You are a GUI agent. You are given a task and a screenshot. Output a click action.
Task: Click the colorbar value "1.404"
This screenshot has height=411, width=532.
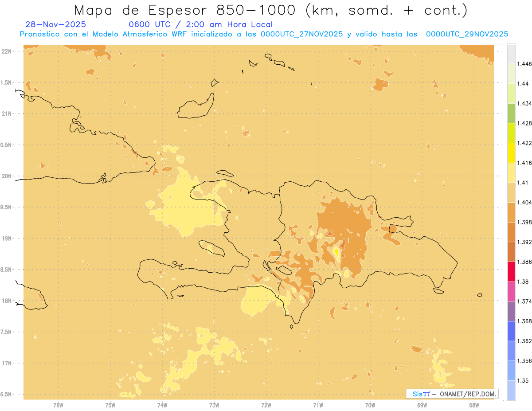click(x=524, y=202)
